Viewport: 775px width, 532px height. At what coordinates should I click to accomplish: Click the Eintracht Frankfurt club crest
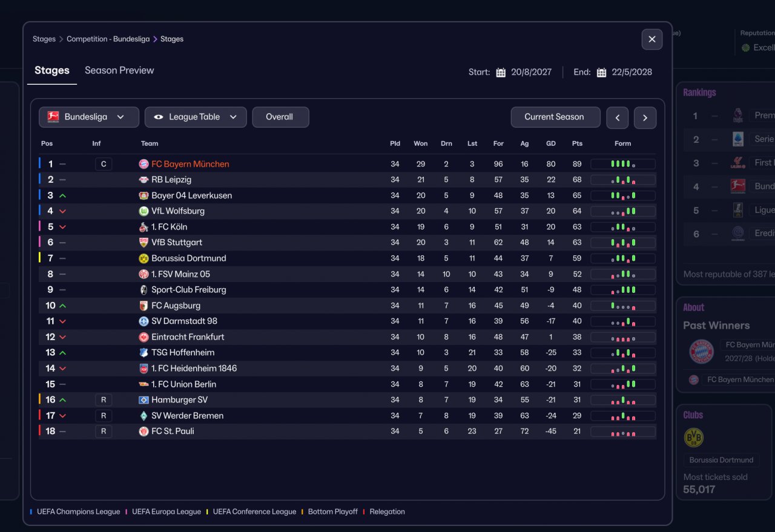tap(143, 337)
